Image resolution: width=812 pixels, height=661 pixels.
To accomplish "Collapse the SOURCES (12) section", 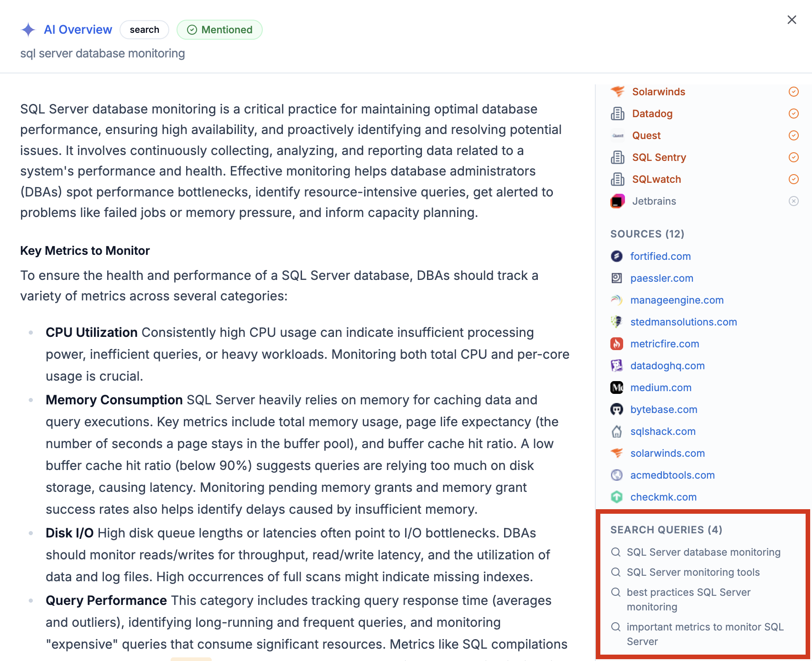I will [647, 233].
